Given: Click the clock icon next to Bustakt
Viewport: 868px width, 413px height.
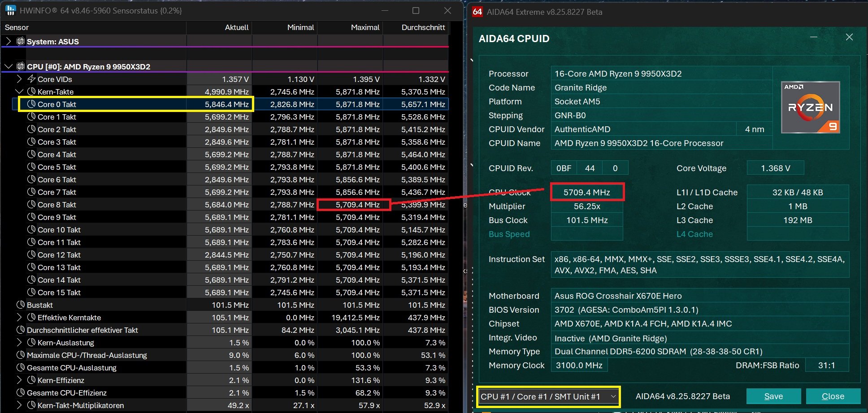Looking at the screenshot, I should (20, 305).
